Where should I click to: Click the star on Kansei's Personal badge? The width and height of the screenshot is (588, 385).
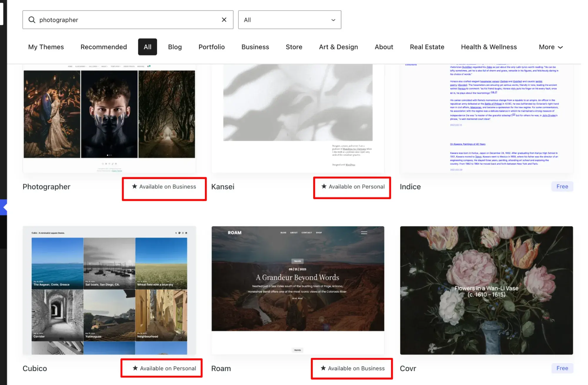pos(324,186)
